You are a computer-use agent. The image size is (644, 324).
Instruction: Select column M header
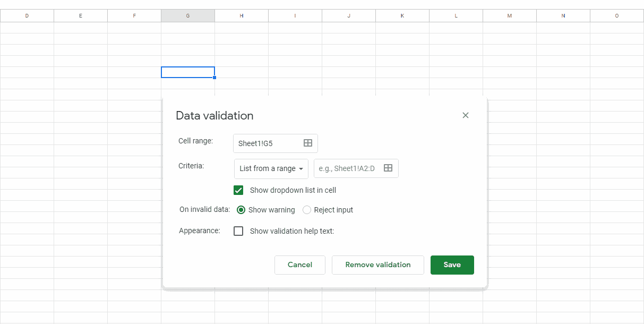coord(510,16)
